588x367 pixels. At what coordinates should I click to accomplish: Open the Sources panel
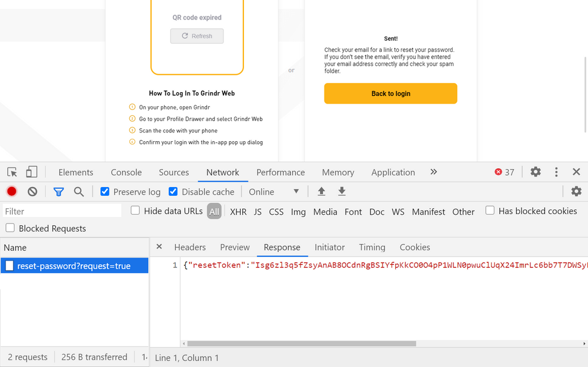[173, 172]
